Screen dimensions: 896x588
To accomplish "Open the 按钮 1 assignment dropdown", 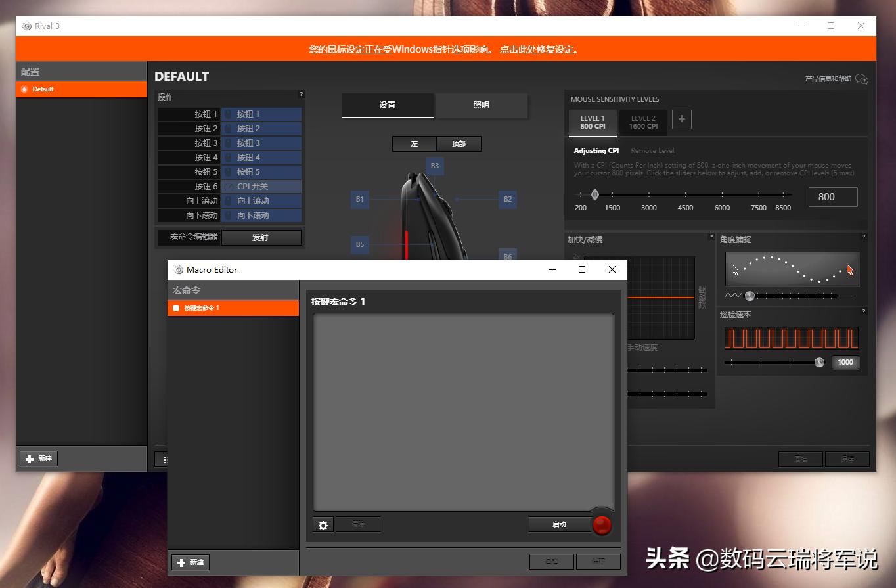I will point(261,114).
